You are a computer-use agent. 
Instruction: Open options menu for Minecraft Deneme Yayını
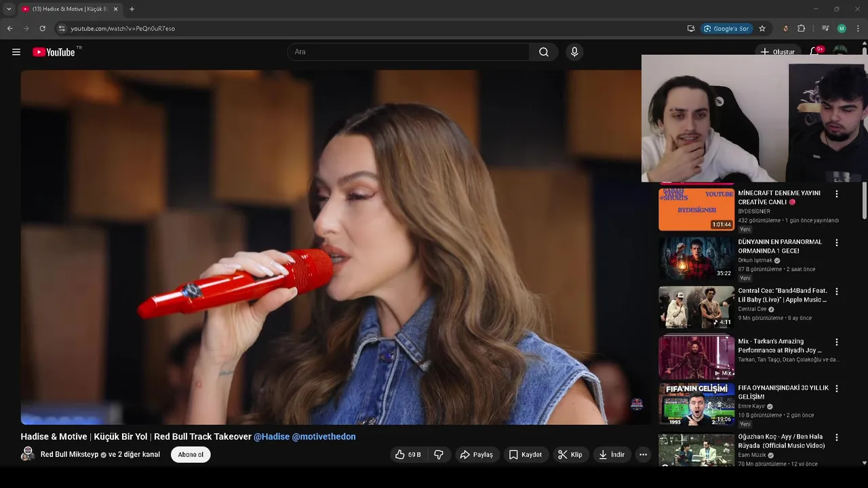click(x=836, y=194)
